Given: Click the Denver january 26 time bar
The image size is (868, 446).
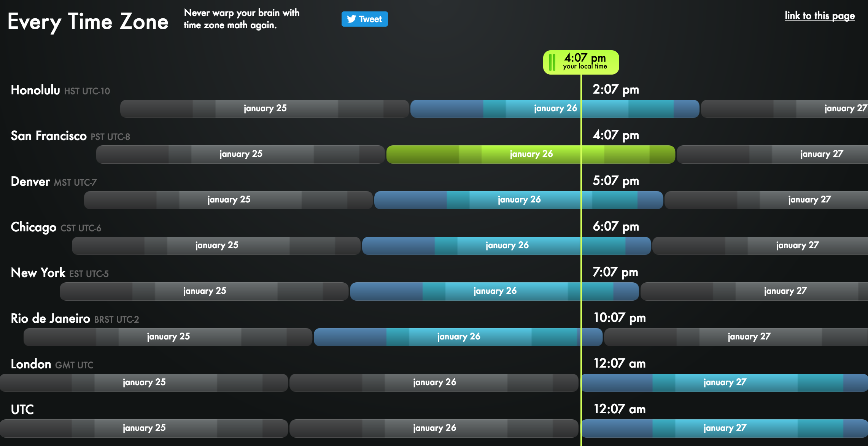Looking at the screenshot, I should point(517,200).
